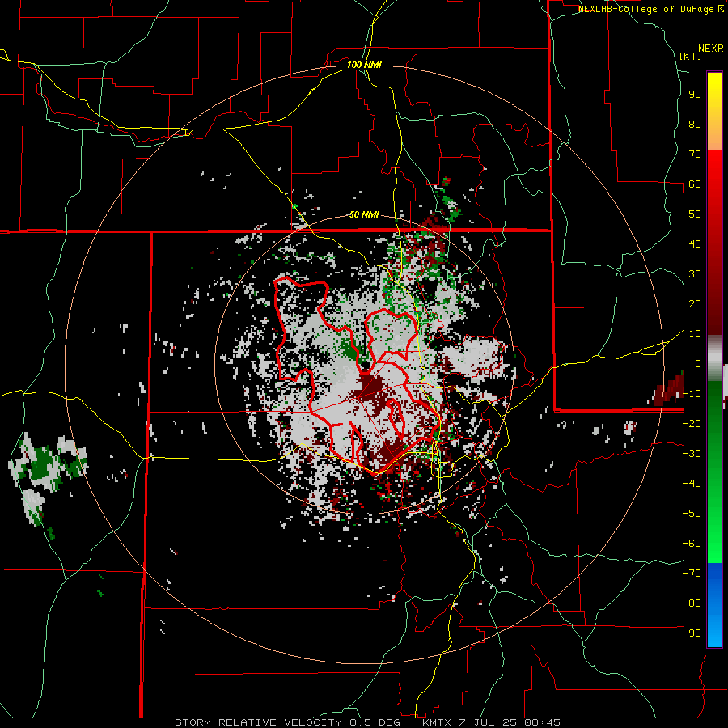Click the 80 value on velocity scale
The height and width of the screenshot is (728, 728).
[695, 124]
